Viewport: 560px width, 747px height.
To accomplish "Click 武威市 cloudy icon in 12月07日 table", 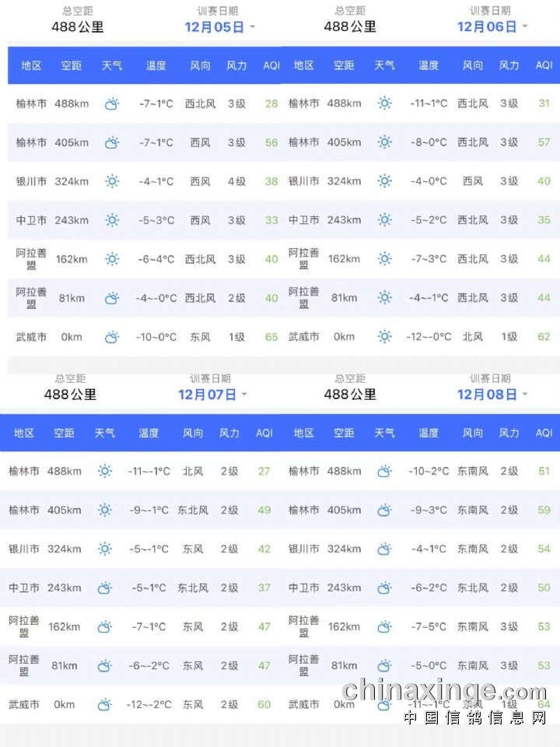I will coord(105,704).
